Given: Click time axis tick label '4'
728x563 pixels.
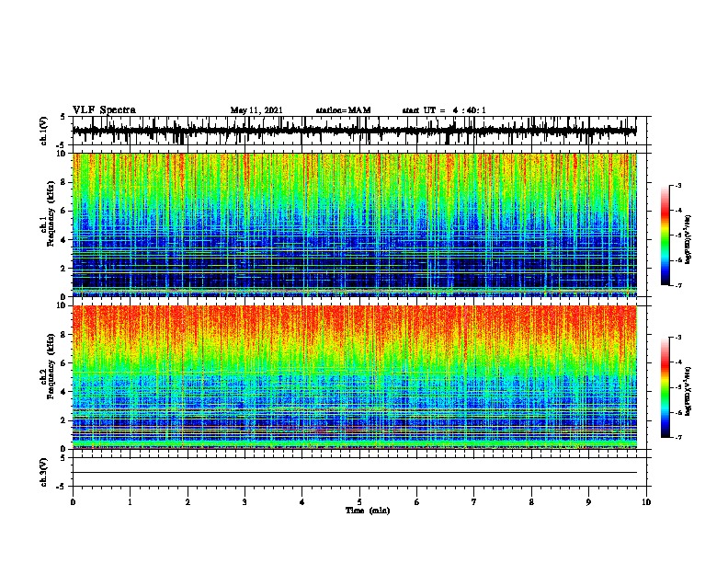Looking at the screenshot, I should click(x=302, y=502).
